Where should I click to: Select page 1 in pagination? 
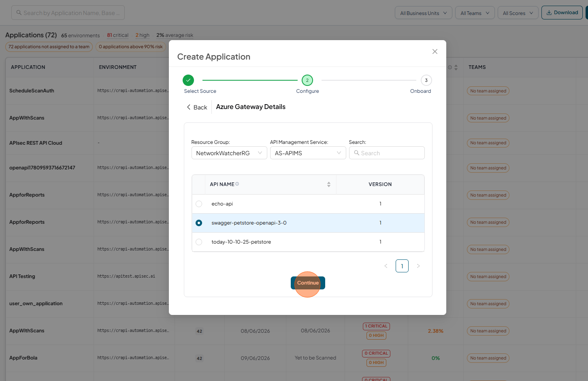(402, 266)
